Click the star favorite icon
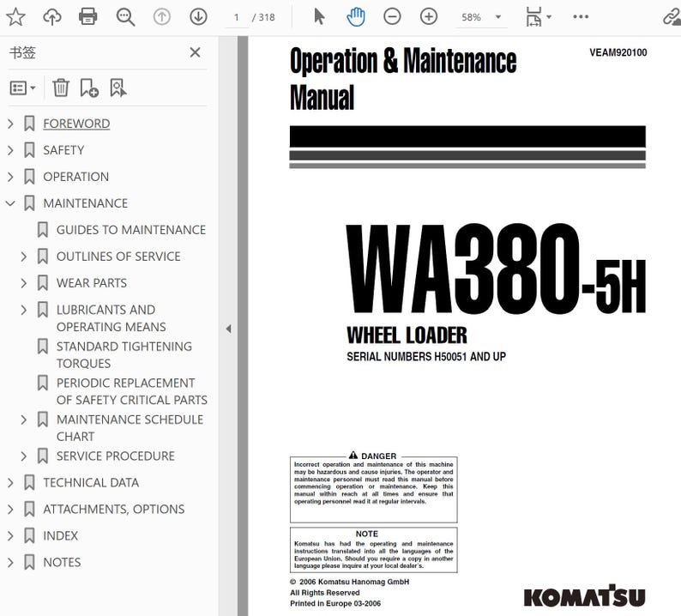 [x=15, y=17]
